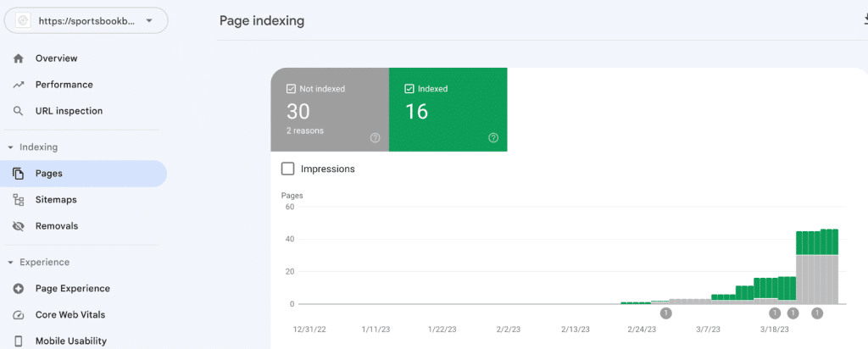Viewport: 868px width, 349px height.
Task: Click the Removals crossed-eye icon
Action: click(x=19, y=226)
